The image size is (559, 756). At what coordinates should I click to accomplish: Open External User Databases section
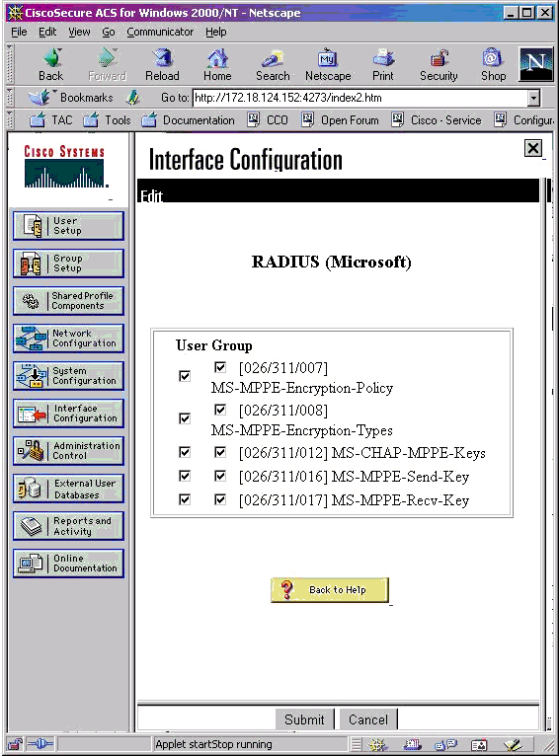click(68, 489)
